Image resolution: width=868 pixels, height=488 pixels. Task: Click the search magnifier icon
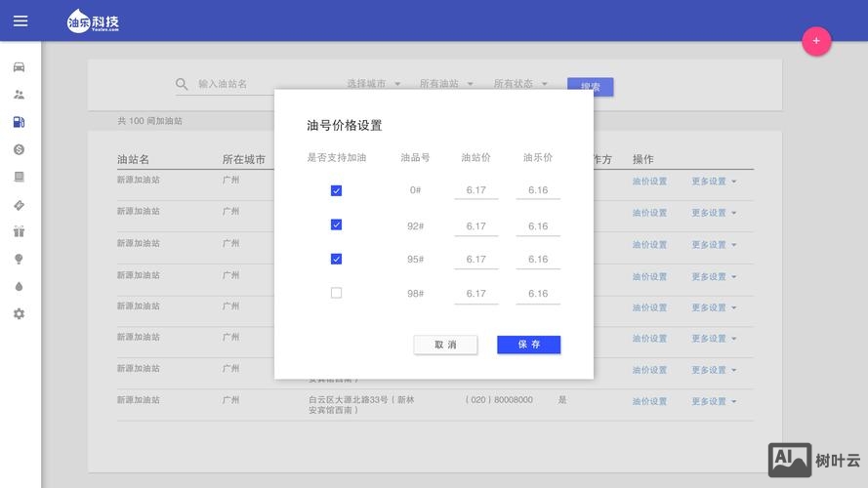[x=182, y=84]
